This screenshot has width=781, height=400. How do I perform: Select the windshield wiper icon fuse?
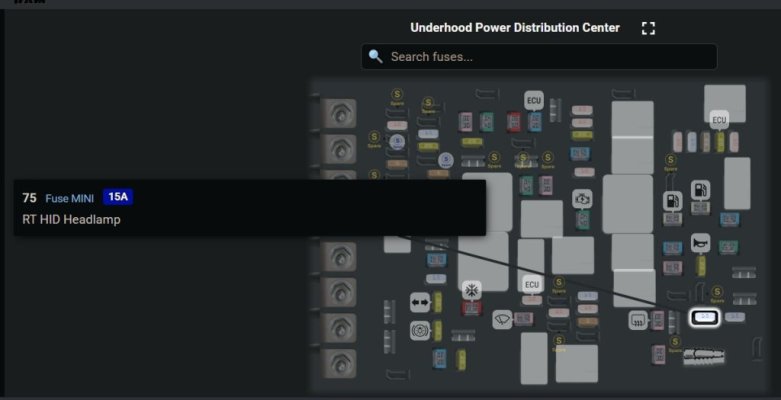[502, 319]
